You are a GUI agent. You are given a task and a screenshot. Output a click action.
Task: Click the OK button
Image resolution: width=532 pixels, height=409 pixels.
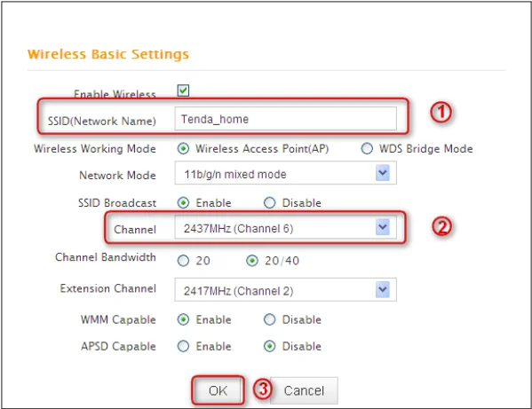[218, 390]
